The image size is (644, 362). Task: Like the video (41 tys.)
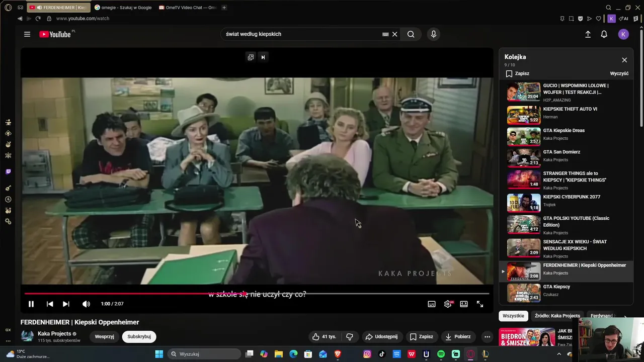[x=324, y=336]
